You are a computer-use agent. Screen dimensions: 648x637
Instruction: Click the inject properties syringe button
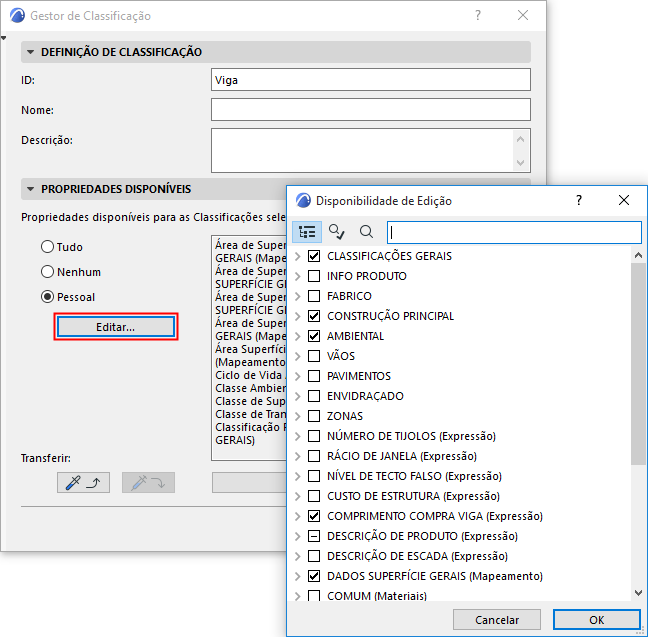click(x=148, y=482)
